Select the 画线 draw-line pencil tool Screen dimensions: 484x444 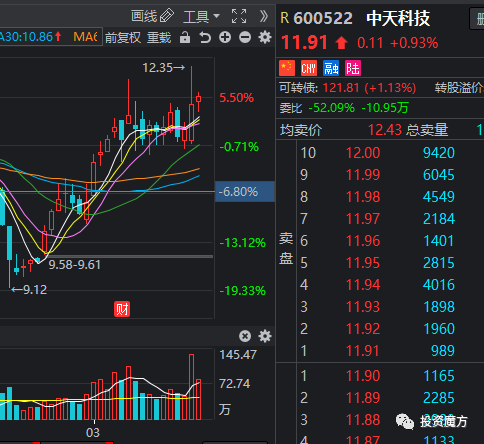pos(152,16)
